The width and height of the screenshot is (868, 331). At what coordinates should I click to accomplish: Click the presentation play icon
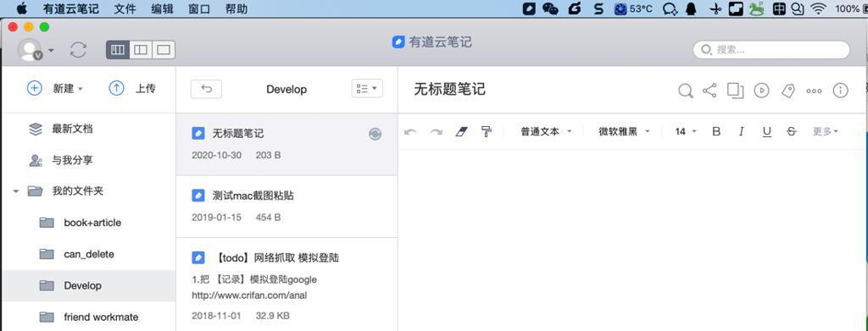click(762, 91)
